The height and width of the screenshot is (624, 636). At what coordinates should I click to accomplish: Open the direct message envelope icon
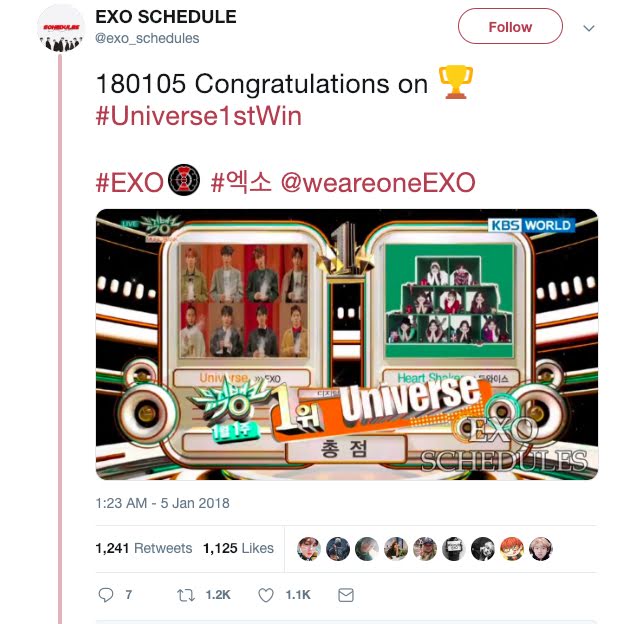pyautogui.click(x=346, y=595)
